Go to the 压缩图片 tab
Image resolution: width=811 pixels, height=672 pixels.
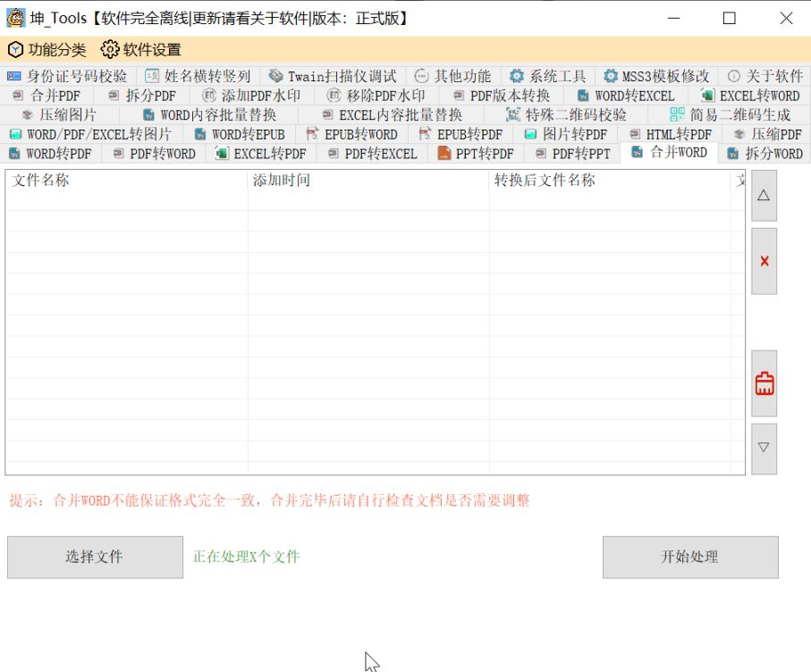(x=60, y=114)
